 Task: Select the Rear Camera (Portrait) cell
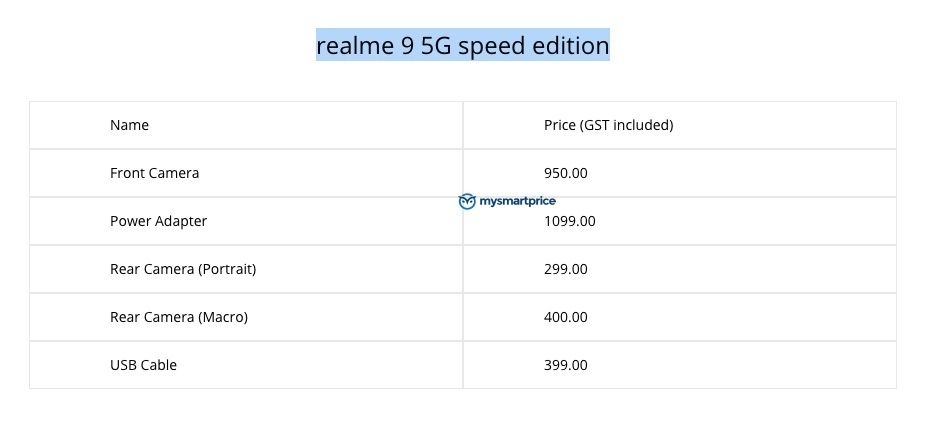pos(246,269)
